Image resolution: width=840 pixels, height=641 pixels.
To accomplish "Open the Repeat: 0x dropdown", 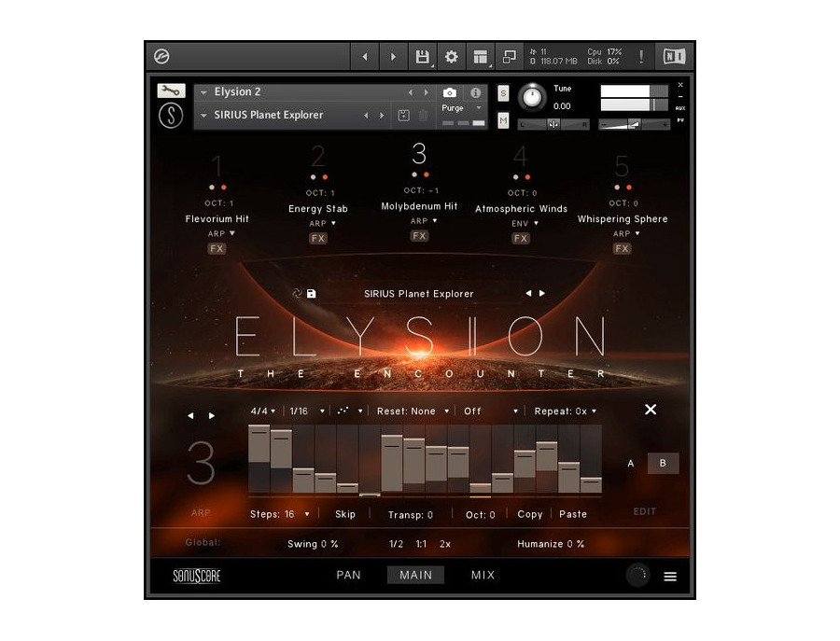I will pyautogui.click(x=566, y=411).
